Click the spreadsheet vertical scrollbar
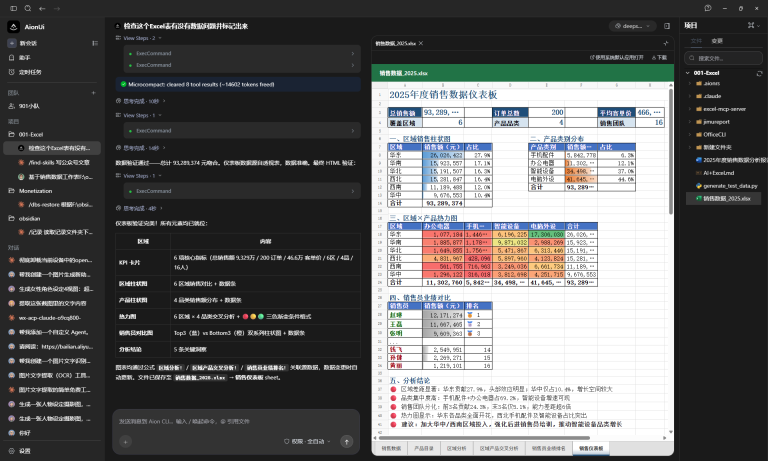The height and width of the screenshot is (461, 768). tap(671, 152)
